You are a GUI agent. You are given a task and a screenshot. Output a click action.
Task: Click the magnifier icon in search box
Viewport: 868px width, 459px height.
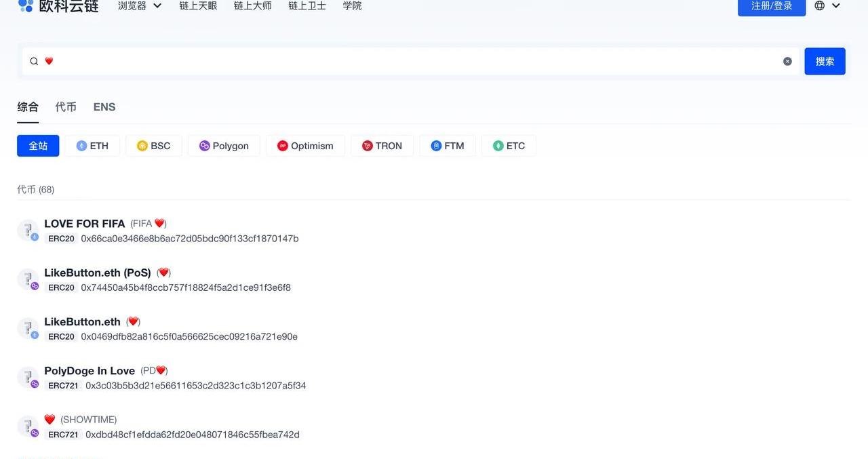[34, 62]
